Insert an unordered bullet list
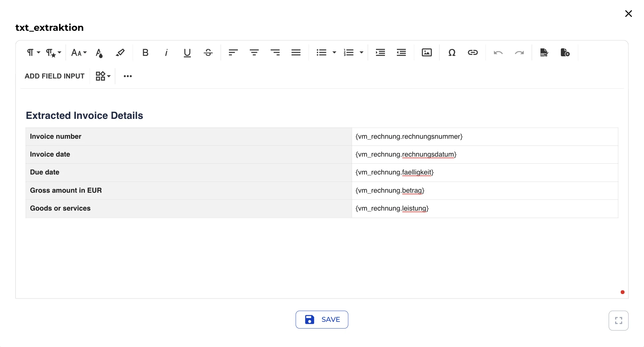 click(321, 53)
